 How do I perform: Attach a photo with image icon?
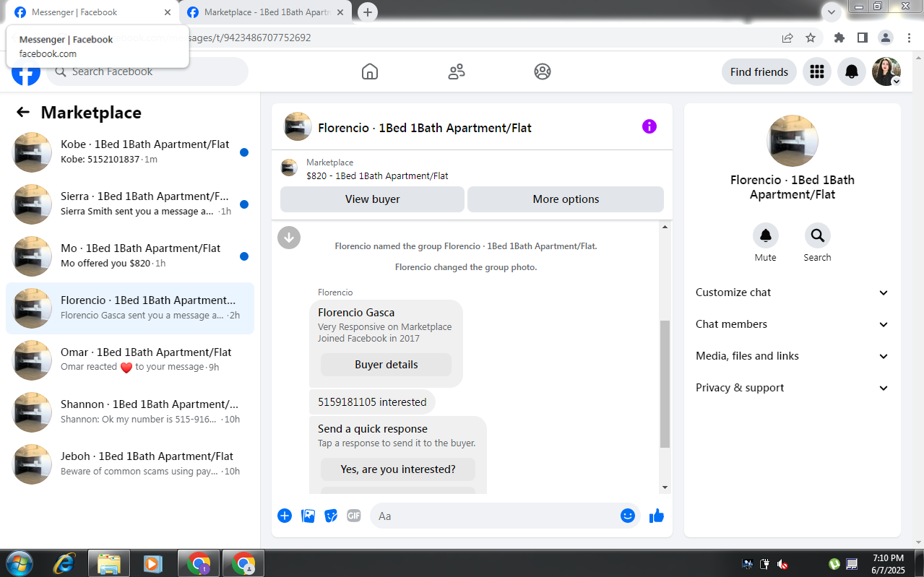[x=308, y=516]
